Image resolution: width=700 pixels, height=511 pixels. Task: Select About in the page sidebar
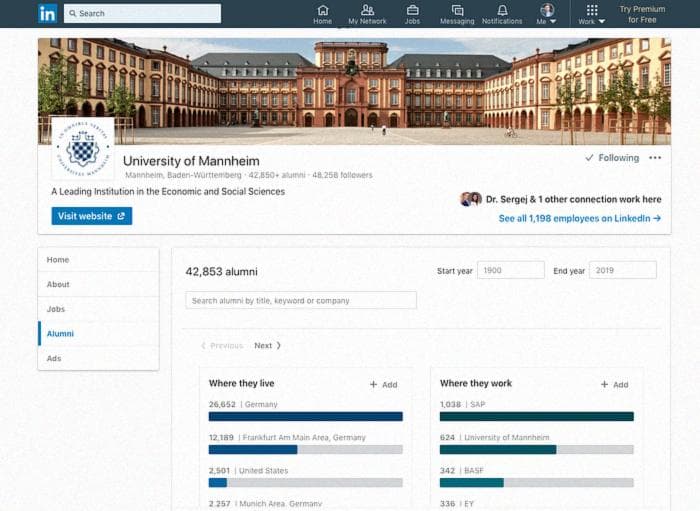pyautogui.click(x=98, y=284)
